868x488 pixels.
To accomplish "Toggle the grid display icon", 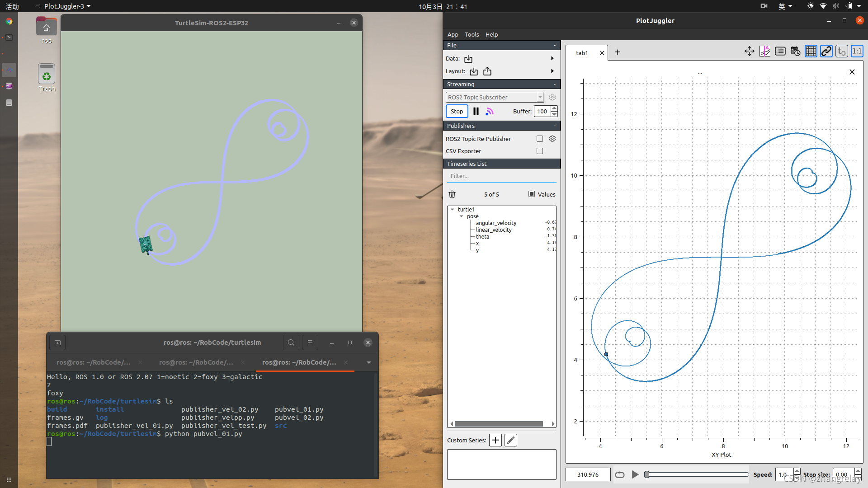I will (811, 52).
